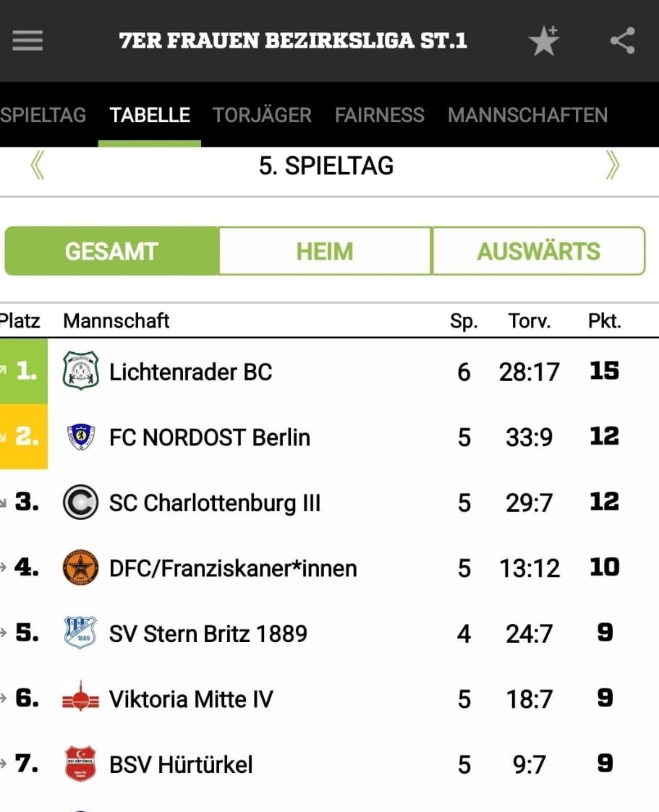Open the FAIRNESS tab

[x=379, y=115]
